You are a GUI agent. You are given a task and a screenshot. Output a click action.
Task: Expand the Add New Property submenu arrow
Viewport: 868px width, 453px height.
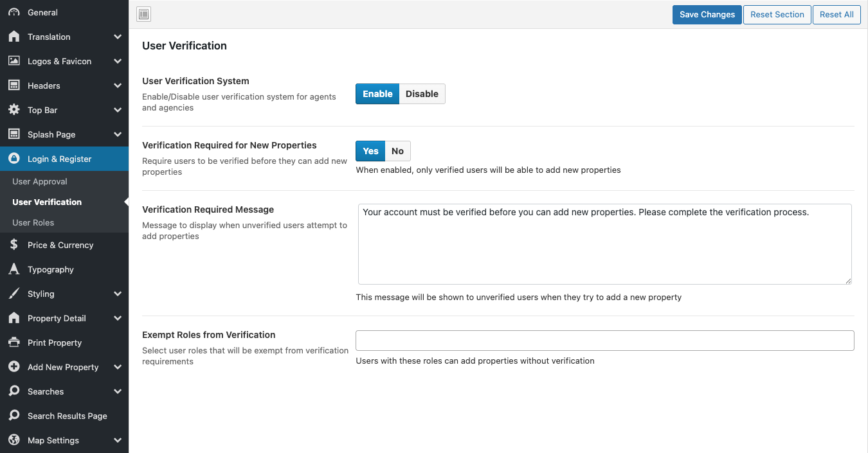118,367
